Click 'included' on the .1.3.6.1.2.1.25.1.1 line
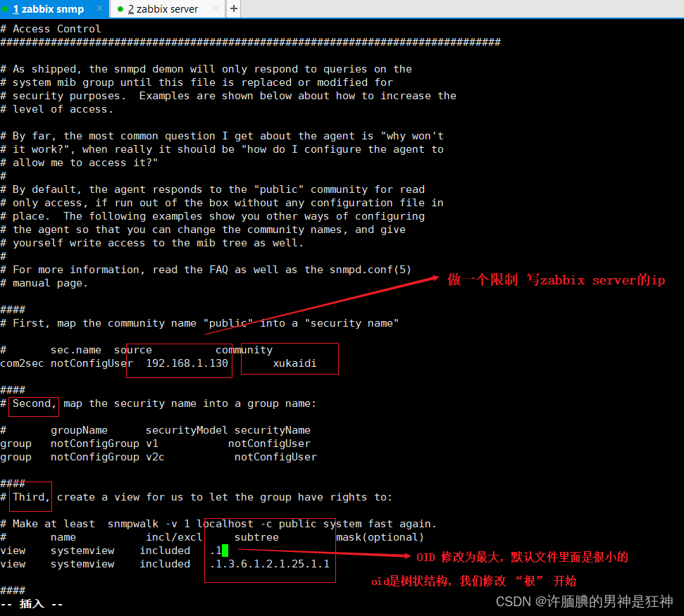 (165, 564)
